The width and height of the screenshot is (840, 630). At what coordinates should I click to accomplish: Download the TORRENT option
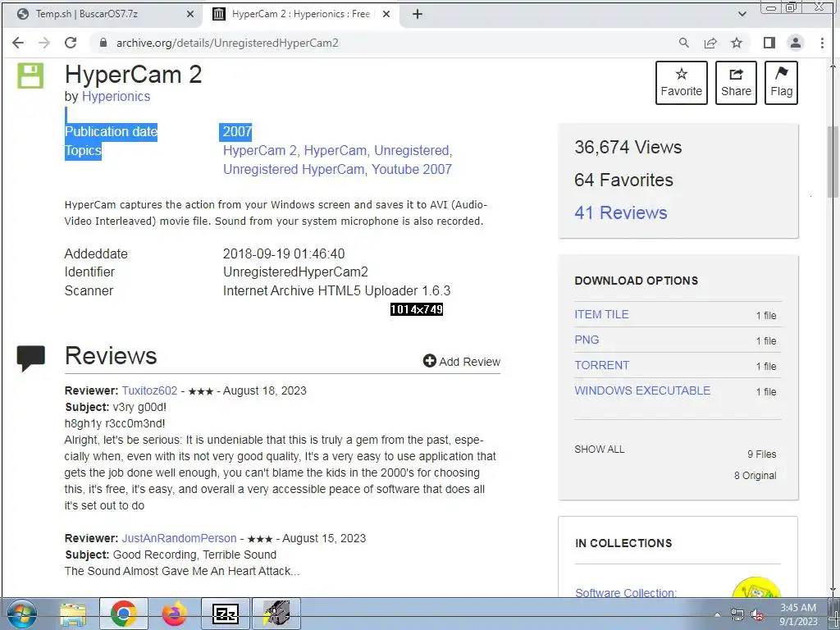601,365
